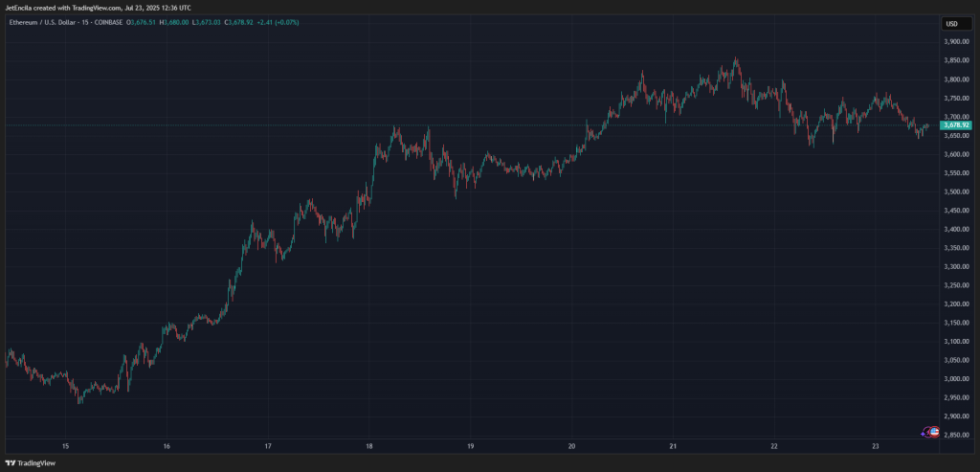Click the date label 16 on time axis
This screenshot has width=980, height=472.
(167, 446)
